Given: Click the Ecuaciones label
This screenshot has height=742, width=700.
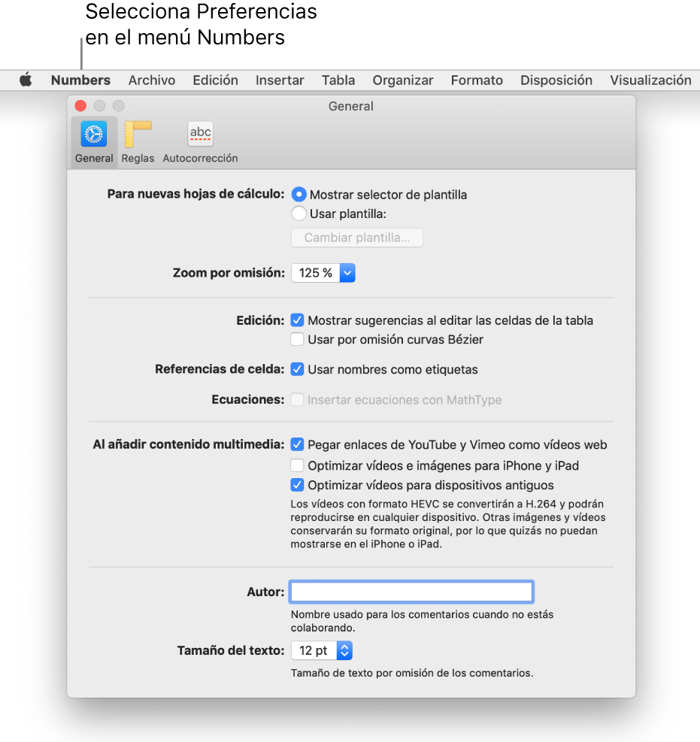Looking at the screenshot, I should coord(248,400).
